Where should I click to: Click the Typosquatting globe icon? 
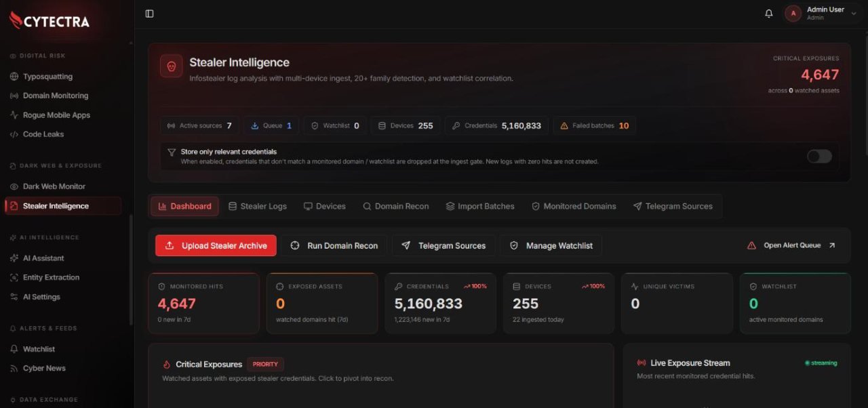pos(14,77)
